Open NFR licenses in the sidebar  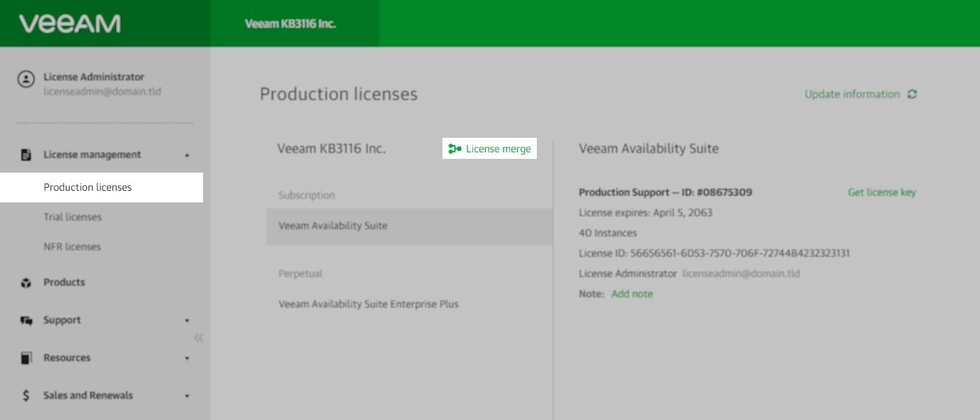(x=72, y=247)
